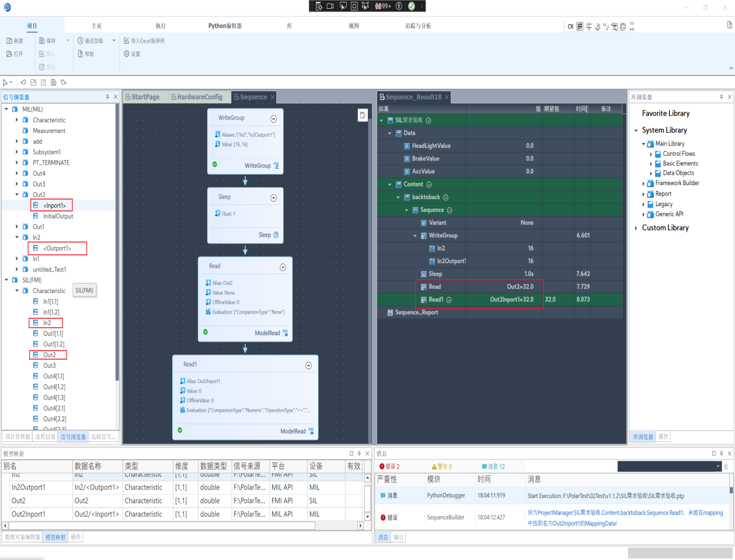Click the ModelRead icon on Read block
Image resolution: width=735 pixels, height=560 pixels.
click(x=285, y=333)
